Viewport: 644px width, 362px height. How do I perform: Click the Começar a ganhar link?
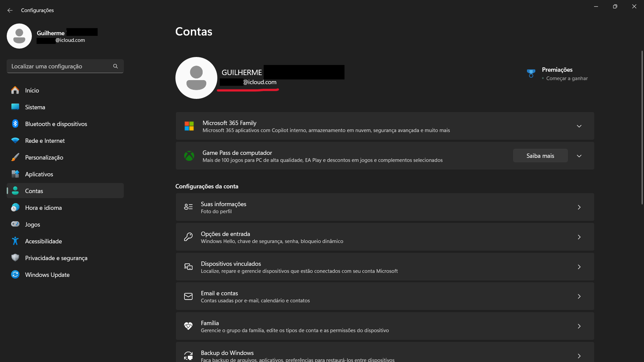(x=567, y=78)
